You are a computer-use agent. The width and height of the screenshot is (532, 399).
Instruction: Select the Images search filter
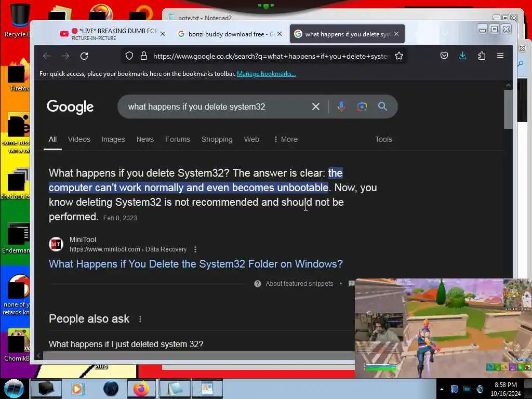[113, 139]
